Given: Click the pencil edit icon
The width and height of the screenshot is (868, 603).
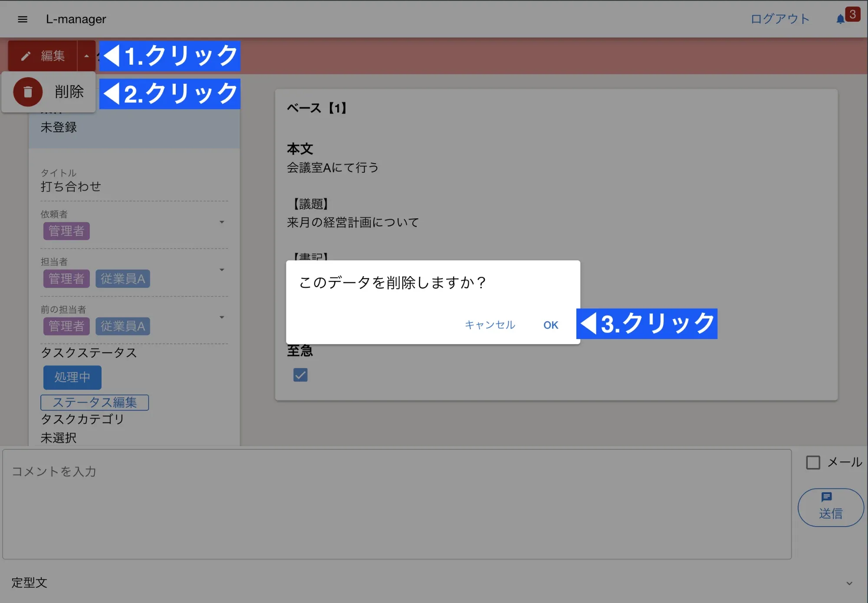Looking at the screenshot, I should click(x=26, y=56).
